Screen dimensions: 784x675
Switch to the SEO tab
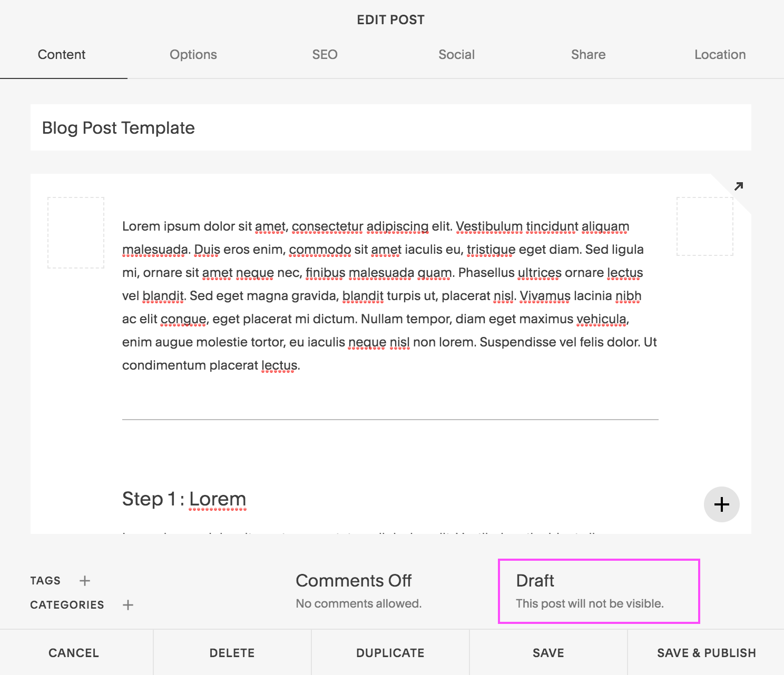click(325, 54)
